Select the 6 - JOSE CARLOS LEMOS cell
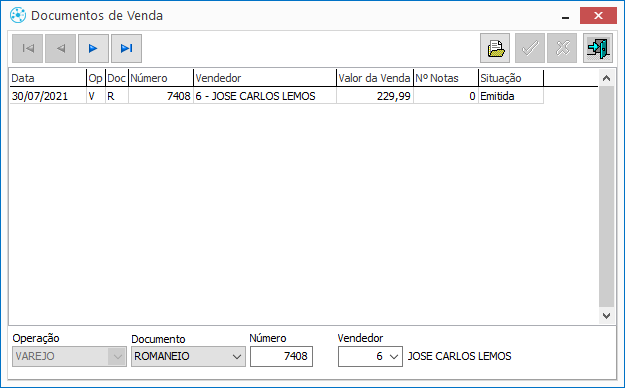 point(265,96)
